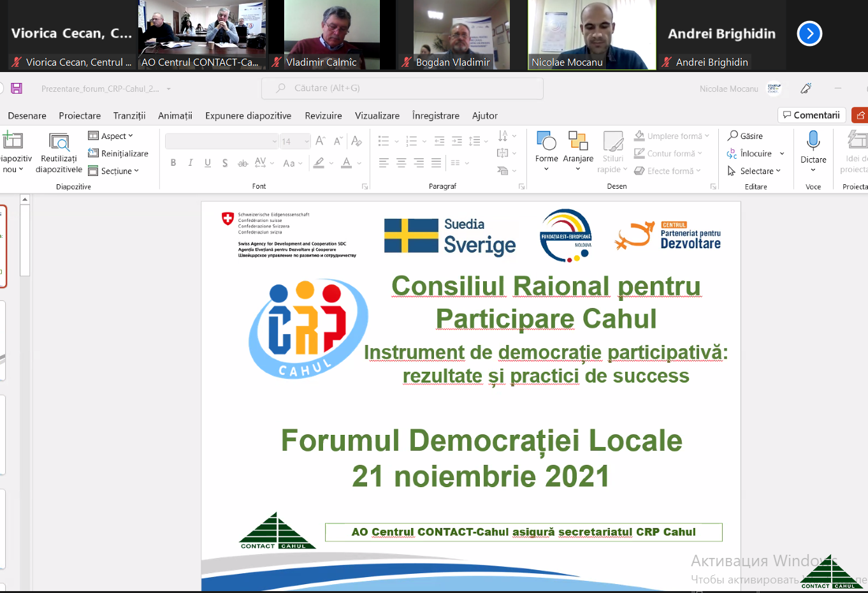This screenshot has height=593, width=868.
Task: Start Dictare microphone dictation
Action: (813, 141)
